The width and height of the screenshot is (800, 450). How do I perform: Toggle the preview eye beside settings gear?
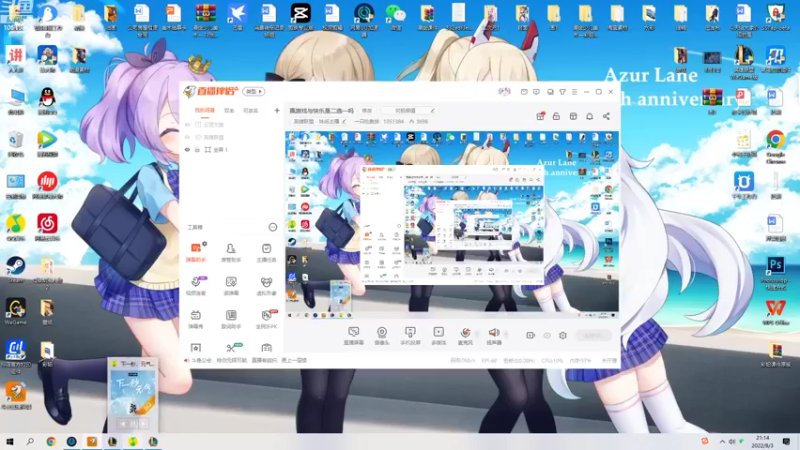[547, 335]
